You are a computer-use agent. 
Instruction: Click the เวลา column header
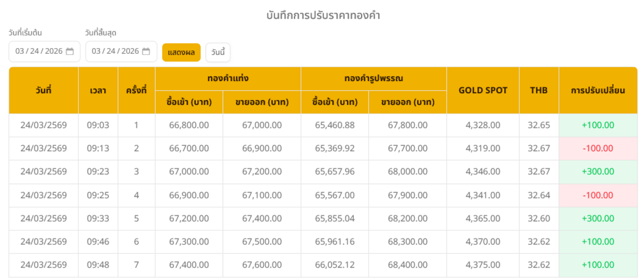tap(98, 90)
